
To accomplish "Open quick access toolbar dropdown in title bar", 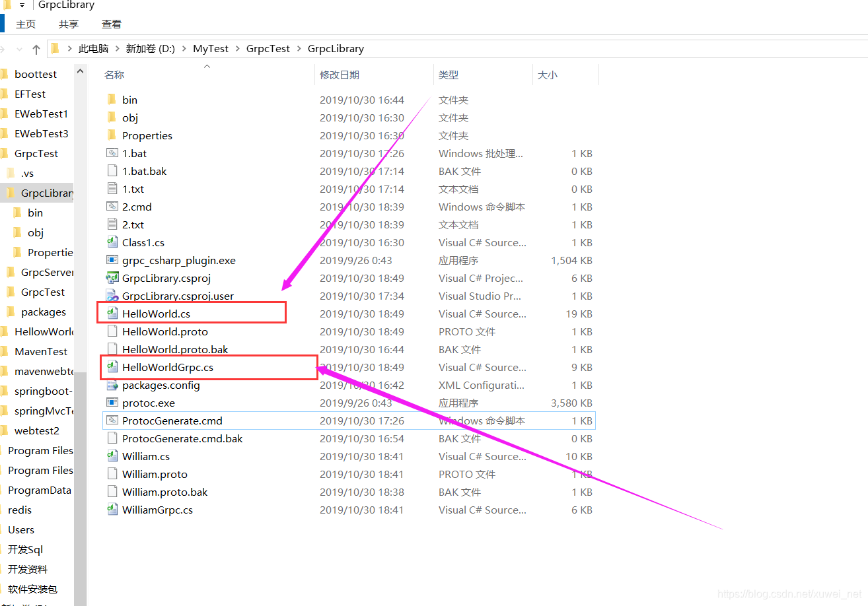I will [x=22, y=5].
